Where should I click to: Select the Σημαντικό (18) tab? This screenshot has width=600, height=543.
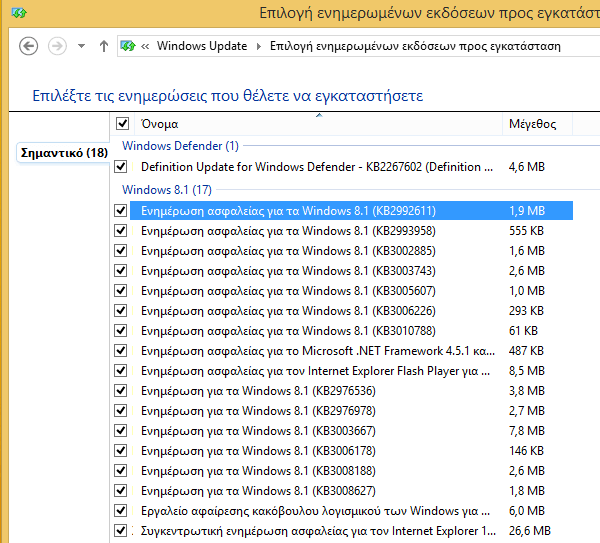(x=64, y=153)
